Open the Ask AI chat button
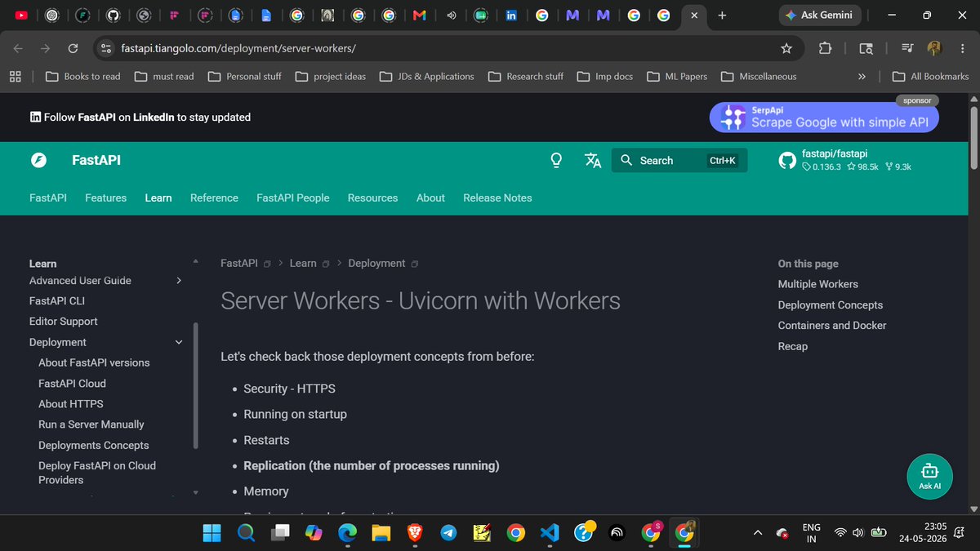This screenshot has width=980, height=551. point(929,477)
